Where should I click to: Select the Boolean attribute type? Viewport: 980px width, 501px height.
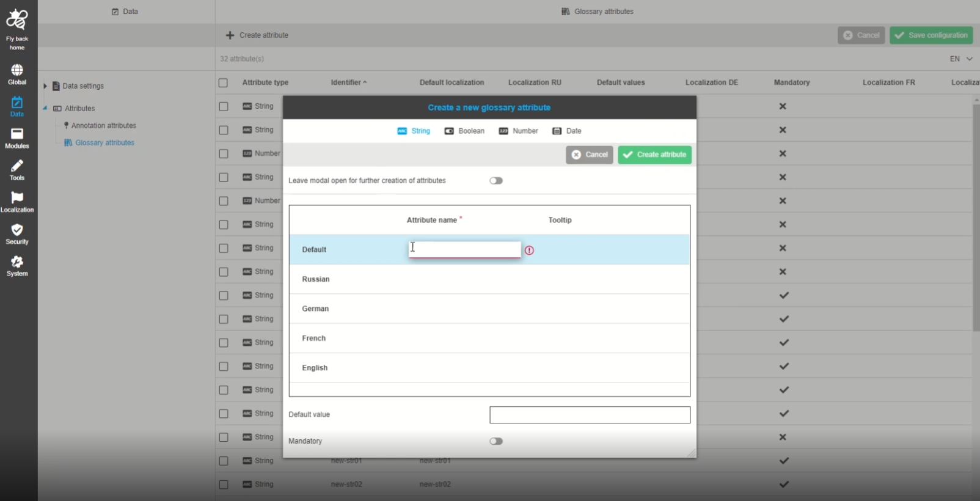(464, 131)
